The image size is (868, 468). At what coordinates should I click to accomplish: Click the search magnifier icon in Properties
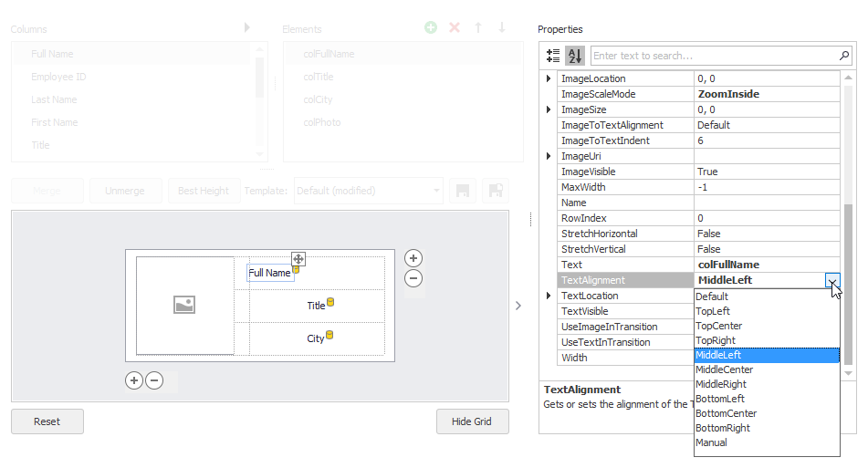(x=844, y=56)
